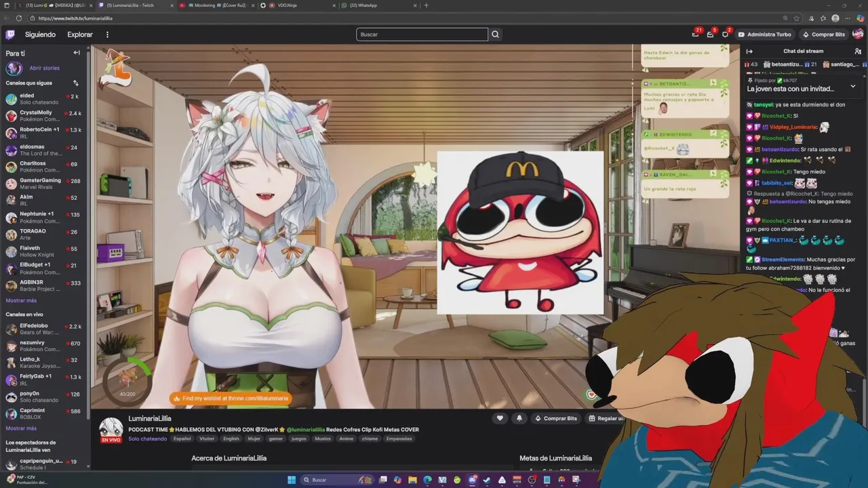Click the Empanadas tag

click(399, 439)
